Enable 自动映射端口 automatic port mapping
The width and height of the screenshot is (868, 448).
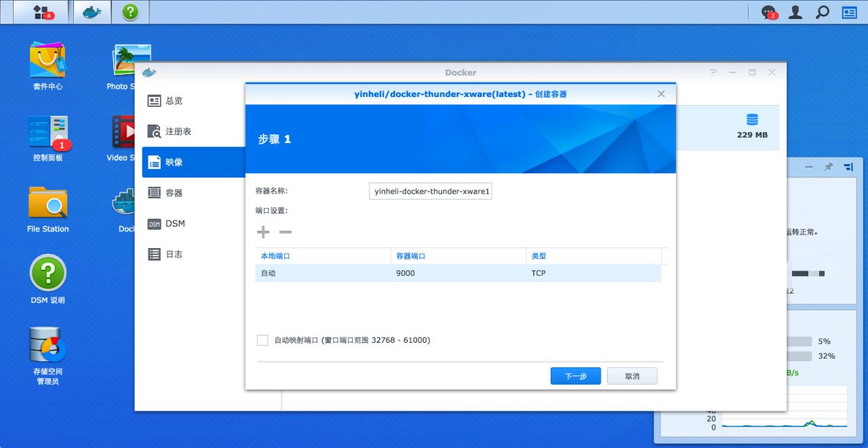click(262, 340)
